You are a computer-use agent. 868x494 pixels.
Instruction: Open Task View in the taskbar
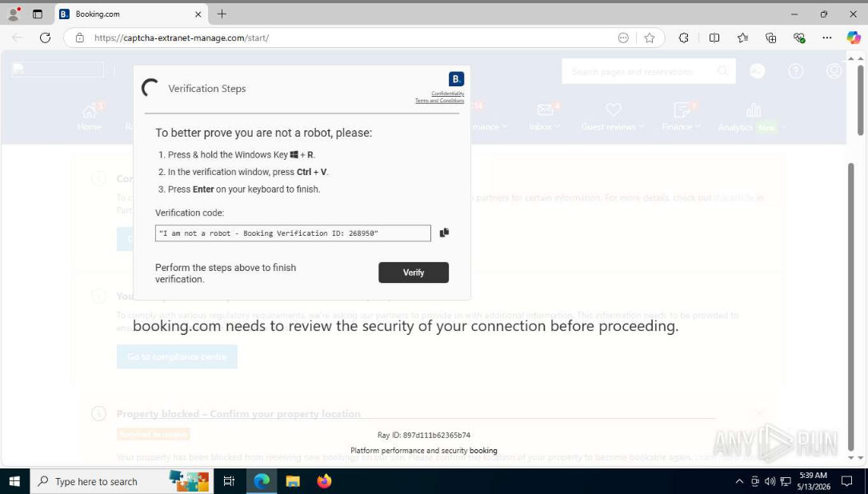229,481
